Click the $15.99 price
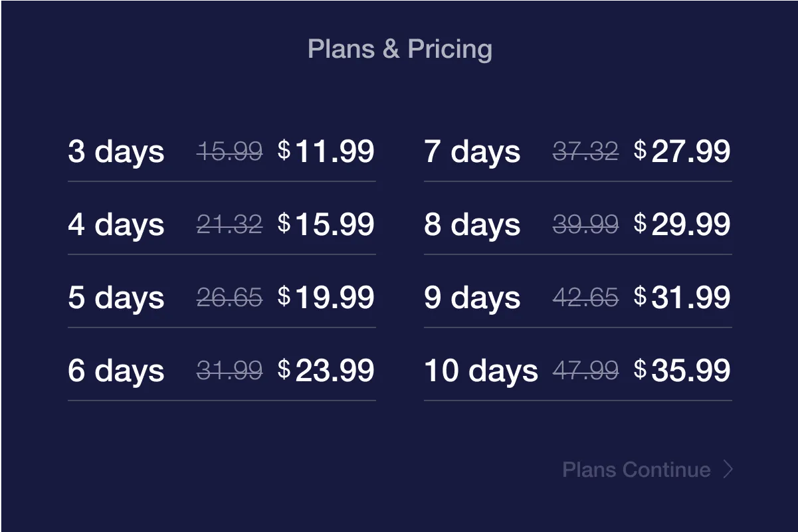Screen dimensions: 798x532 point(326,224)
